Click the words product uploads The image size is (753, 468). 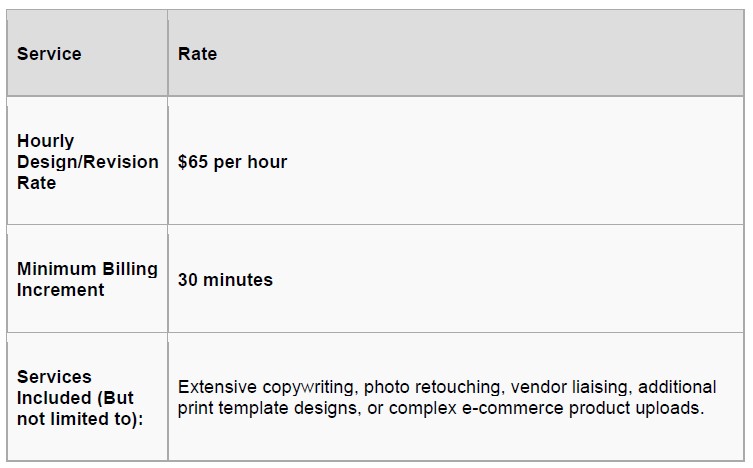tap(635, 408)
